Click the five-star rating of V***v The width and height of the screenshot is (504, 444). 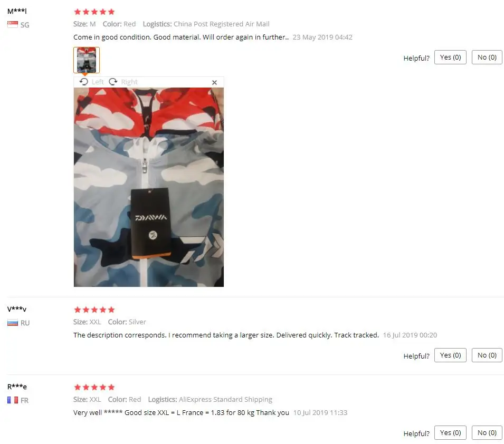tap(94, 310)
